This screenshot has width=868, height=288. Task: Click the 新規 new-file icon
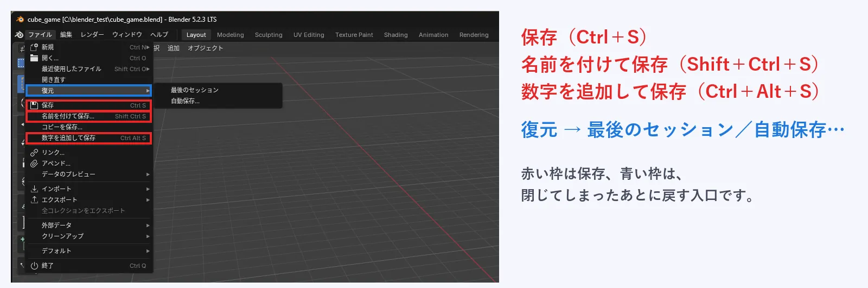[34, 47]
